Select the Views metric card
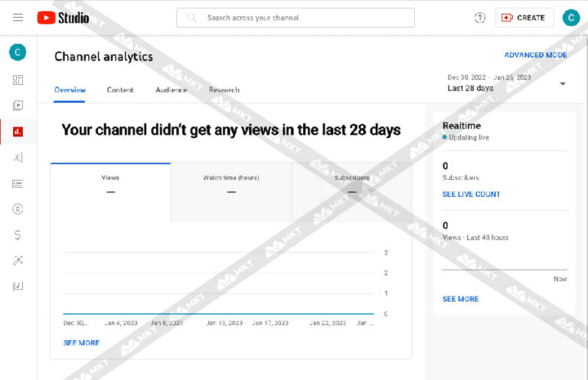 point(110,192)
